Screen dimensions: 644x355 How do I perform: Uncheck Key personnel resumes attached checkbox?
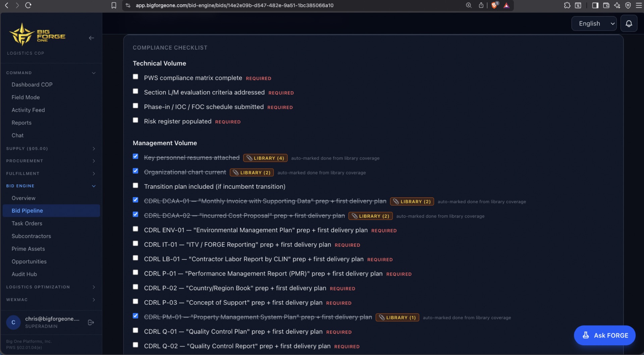(136, 156)
